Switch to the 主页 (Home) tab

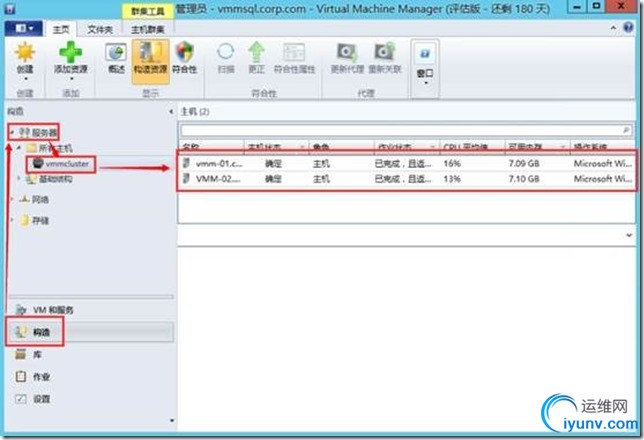coord(61,29)
